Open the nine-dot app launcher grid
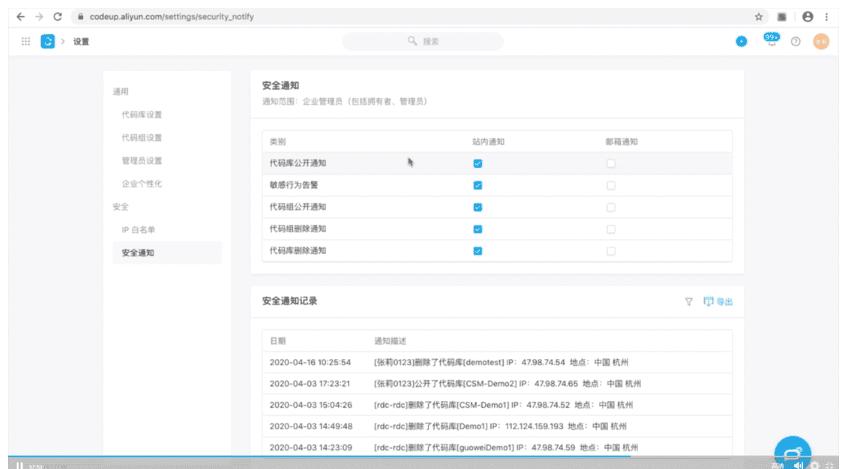Screen dimensions: 842x469 [x=25, y=41]
